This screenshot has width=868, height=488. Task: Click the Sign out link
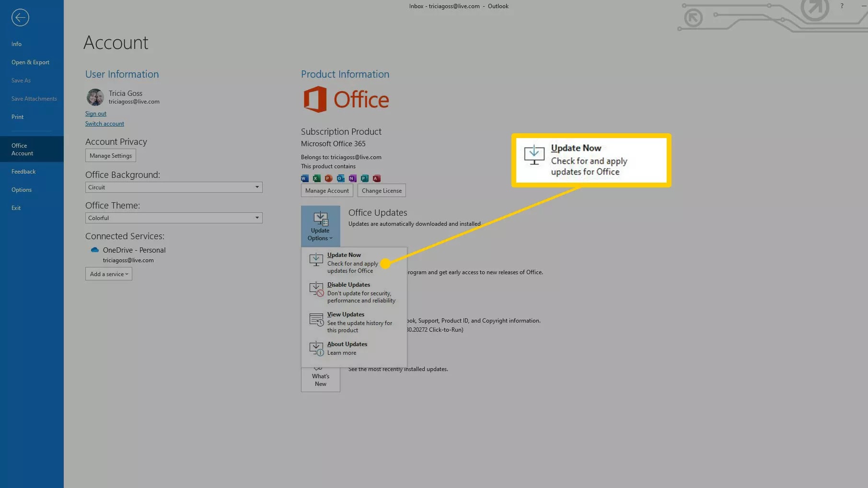tap(96, 114)
